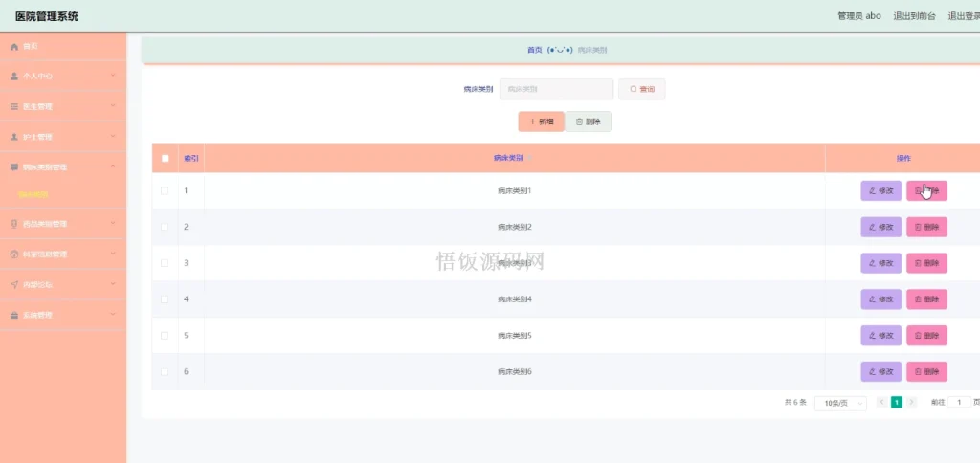Screen dimensions: 980x463
Task: Click the paper-plane icon for 内部论坛
Action: (x=14, y=284)
